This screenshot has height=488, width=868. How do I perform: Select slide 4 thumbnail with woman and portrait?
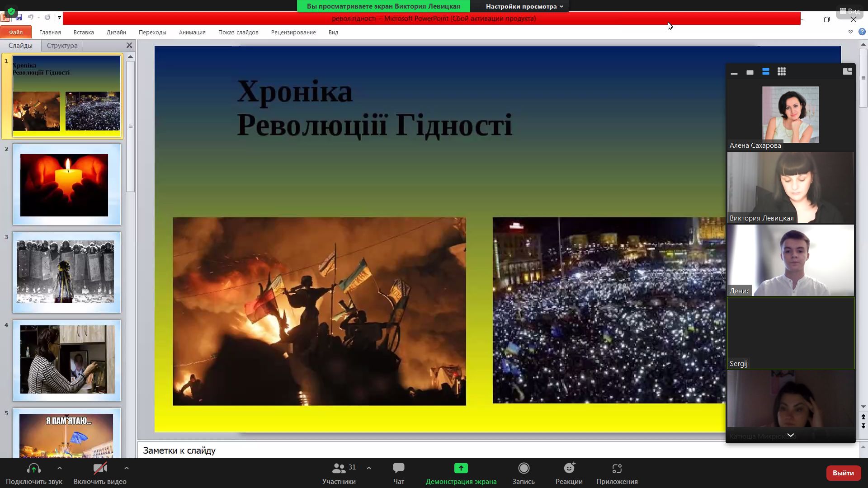[x=66, y=361]
